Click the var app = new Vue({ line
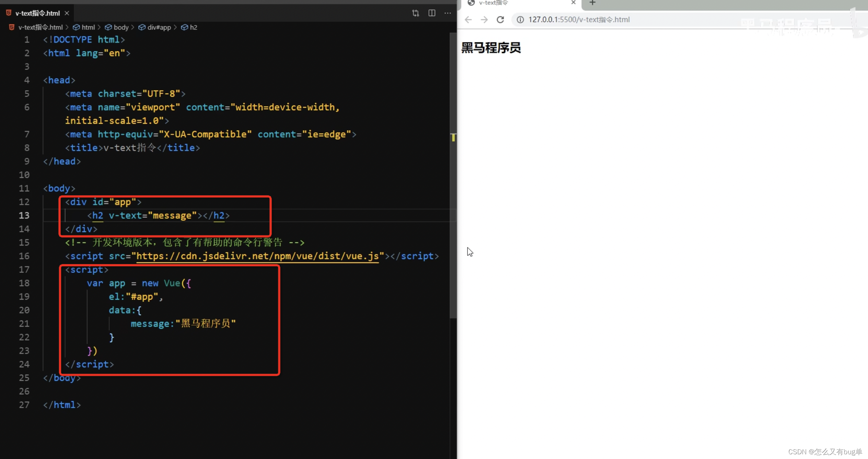The height and width of the screenshot is (459, 868). (139, 283)
